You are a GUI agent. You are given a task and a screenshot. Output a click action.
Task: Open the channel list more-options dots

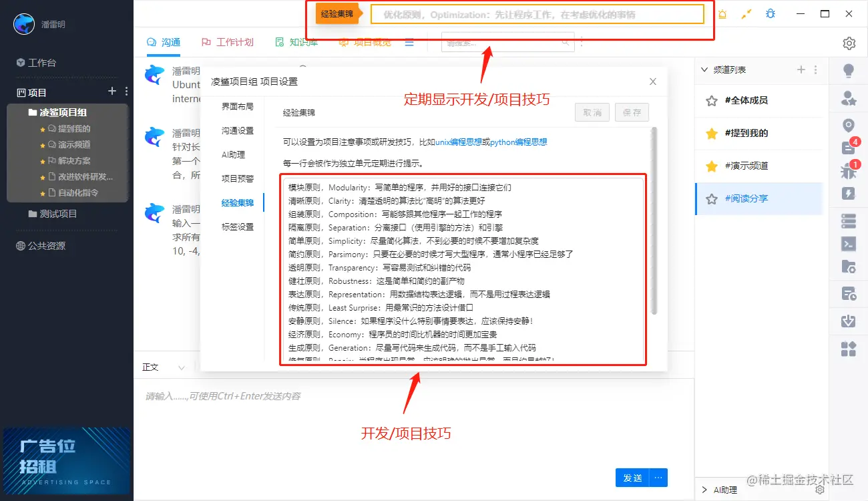click(x=815, y=70)
